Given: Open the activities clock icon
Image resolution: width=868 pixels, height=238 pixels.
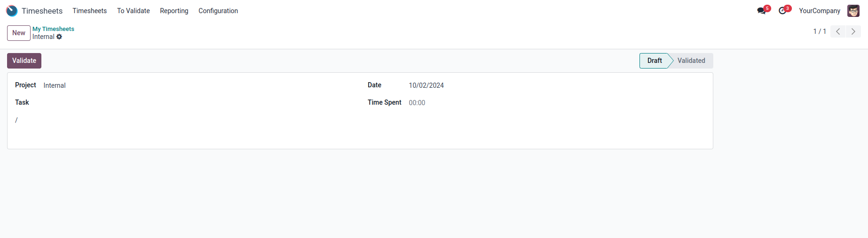Looking at the screenshot, I should pos(782,11).
